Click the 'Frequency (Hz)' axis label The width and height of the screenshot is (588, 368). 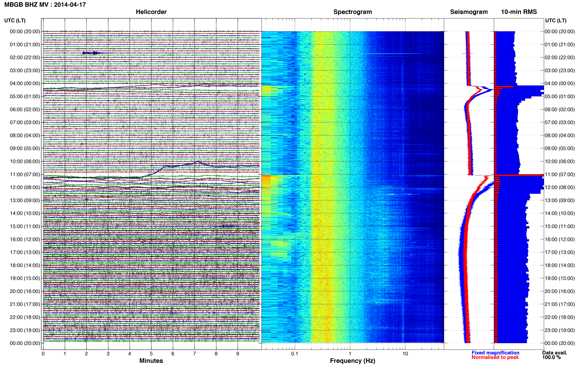pos(352,361)
